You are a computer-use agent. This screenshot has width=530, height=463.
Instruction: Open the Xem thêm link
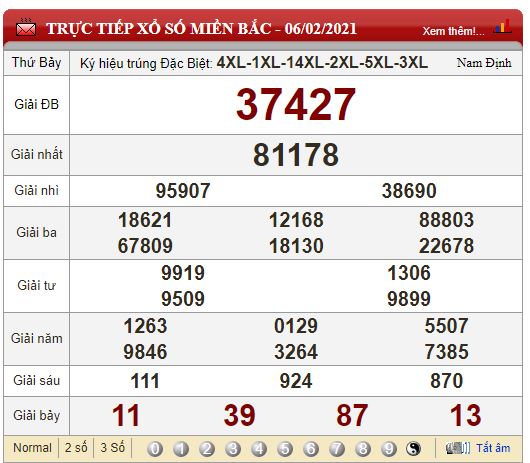453,31
